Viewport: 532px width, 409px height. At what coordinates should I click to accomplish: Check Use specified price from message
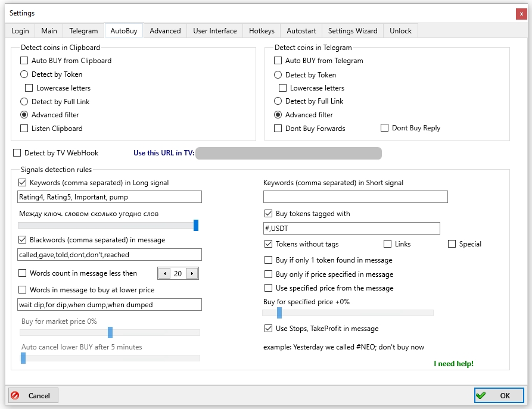tap(268, 288)
